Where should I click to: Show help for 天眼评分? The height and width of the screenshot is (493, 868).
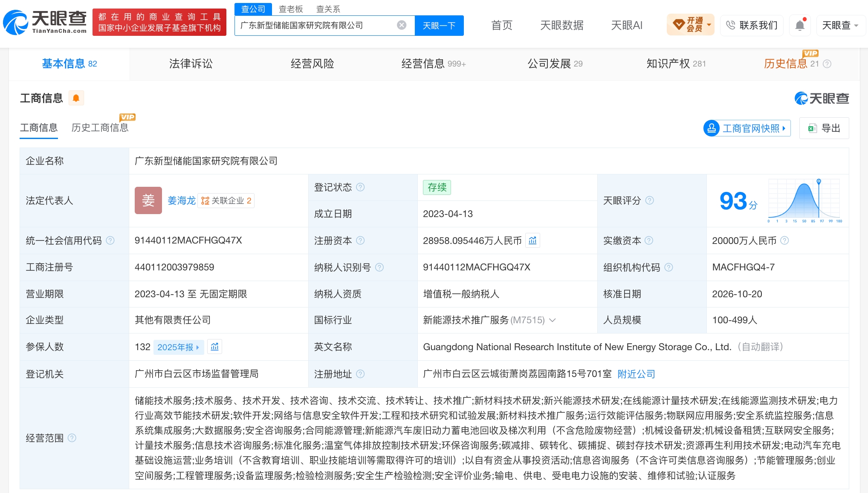650,200
